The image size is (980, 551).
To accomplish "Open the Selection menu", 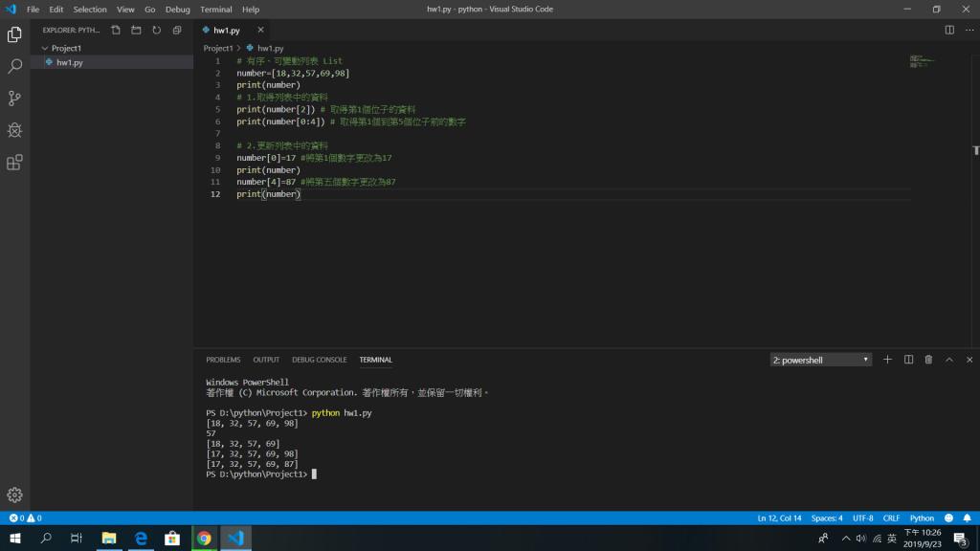I will coord(90,10).
